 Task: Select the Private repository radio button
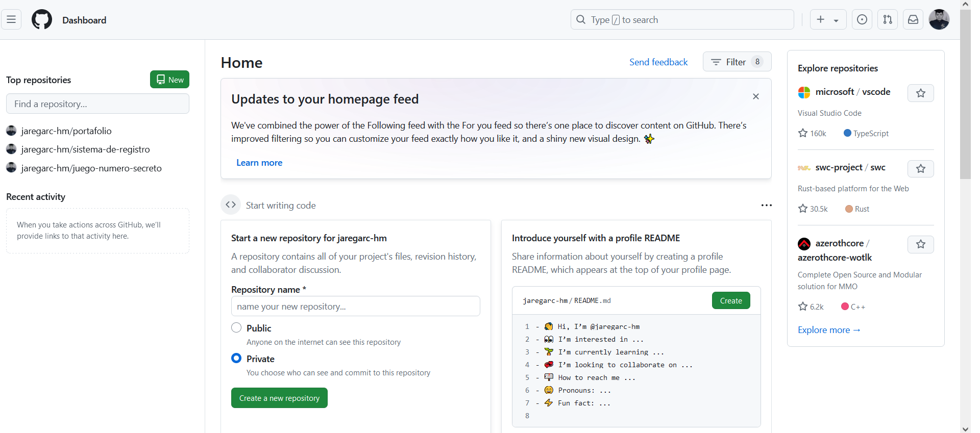[236, 358]
